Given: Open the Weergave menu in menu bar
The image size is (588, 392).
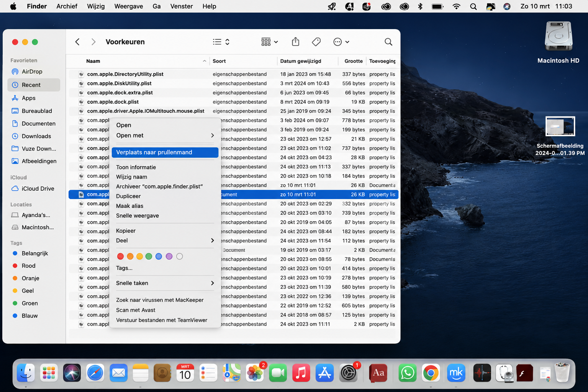Looking at the screenshot, I should click(x=129, y=6).
